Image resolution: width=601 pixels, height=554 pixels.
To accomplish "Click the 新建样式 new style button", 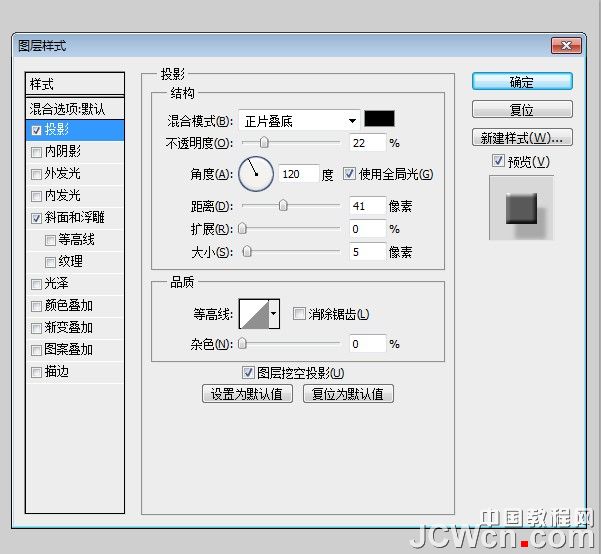I will tap(522, 138).
